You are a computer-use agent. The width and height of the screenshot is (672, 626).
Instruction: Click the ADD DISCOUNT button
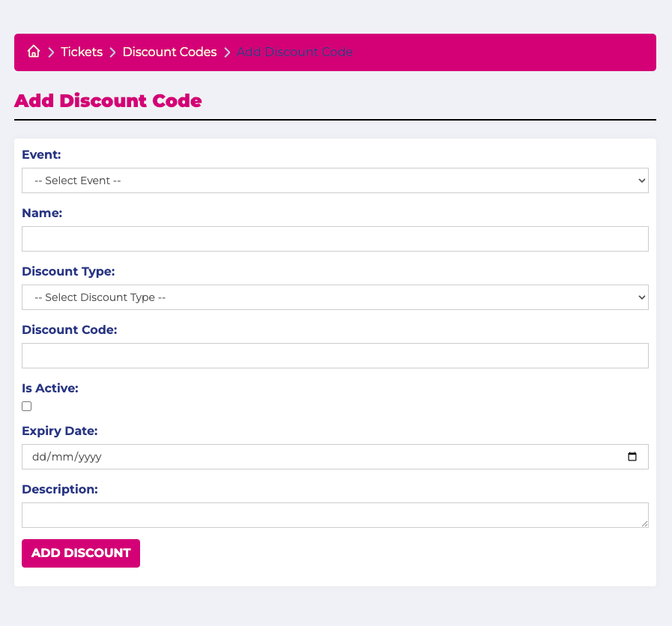(x=80, y=553)
